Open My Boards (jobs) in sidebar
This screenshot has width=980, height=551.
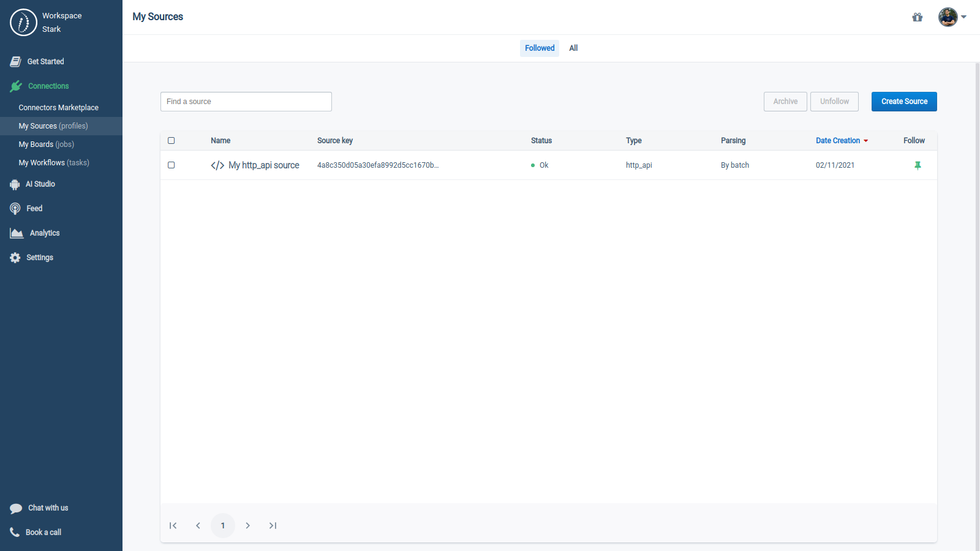coord(47,144)
